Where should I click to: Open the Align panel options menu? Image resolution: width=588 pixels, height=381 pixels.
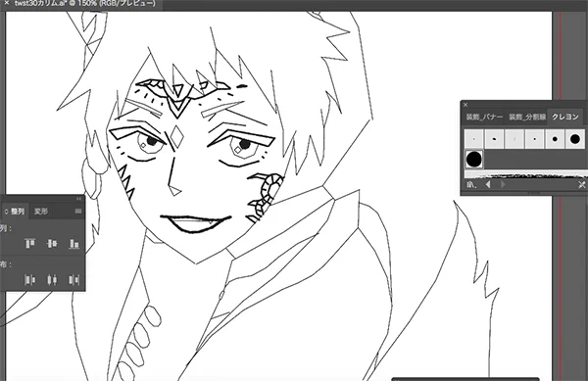click(x=78, y=212)
